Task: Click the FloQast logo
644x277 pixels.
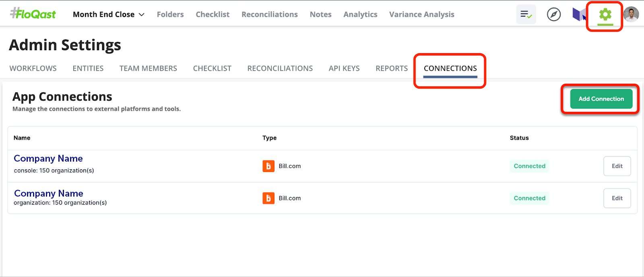Action: click(33, 14)
